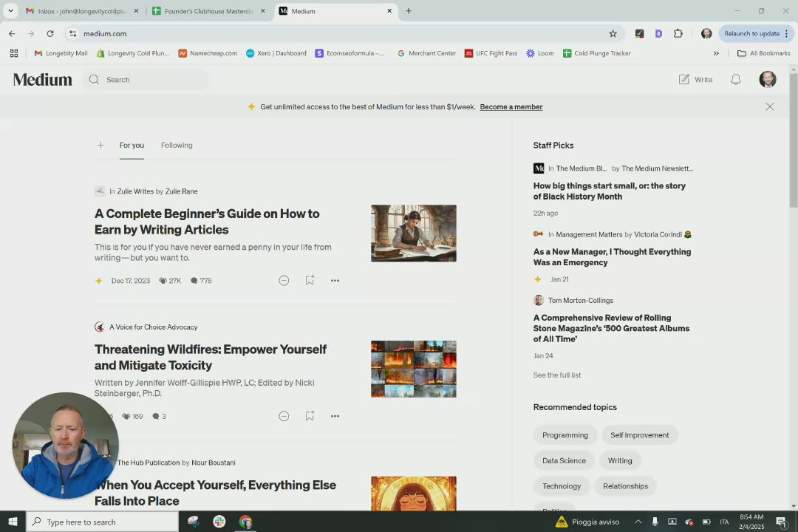Click the Become a member link

[x=511, y=107]
